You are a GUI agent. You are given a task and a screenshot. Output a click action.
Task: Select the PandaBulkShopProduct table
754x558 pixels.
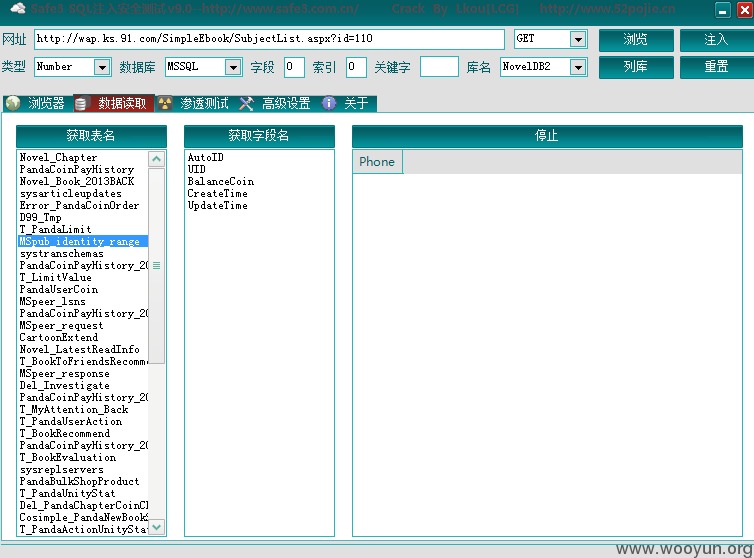click(79, 482)
